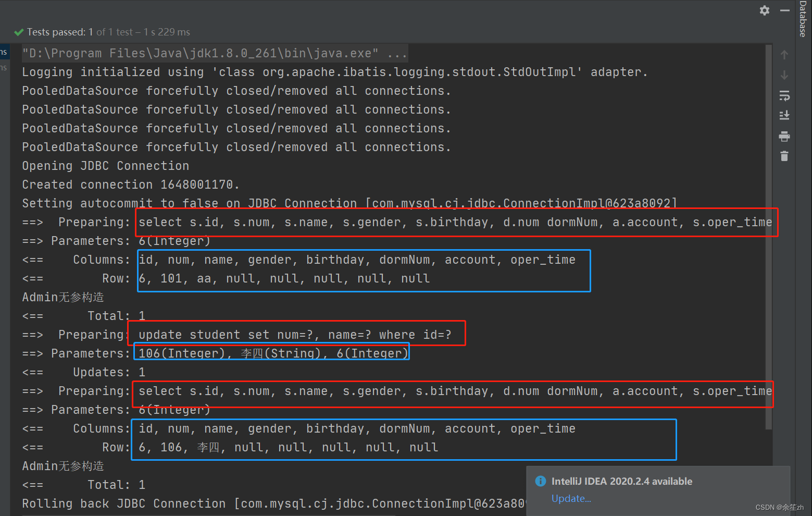Image resolution: width=812 pixels, height=516 pixels.
Task: Click the Update... link in the notification
Action: coord(571,498)
